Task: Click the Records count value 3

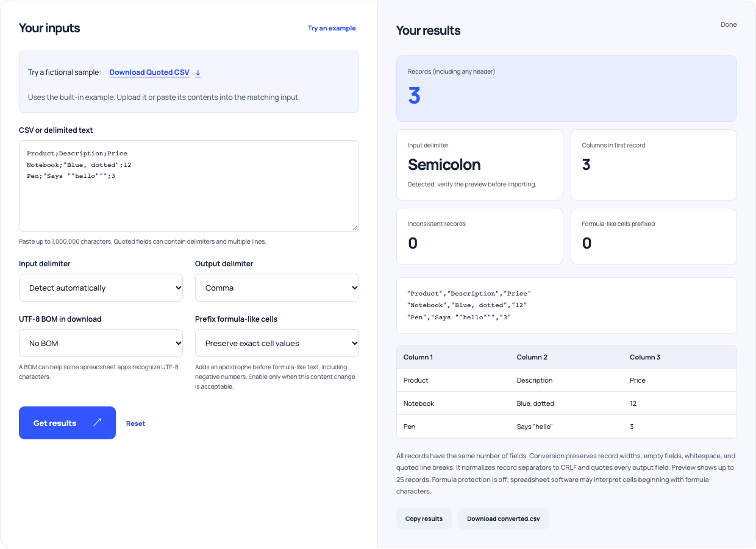Action: (414, 96)
